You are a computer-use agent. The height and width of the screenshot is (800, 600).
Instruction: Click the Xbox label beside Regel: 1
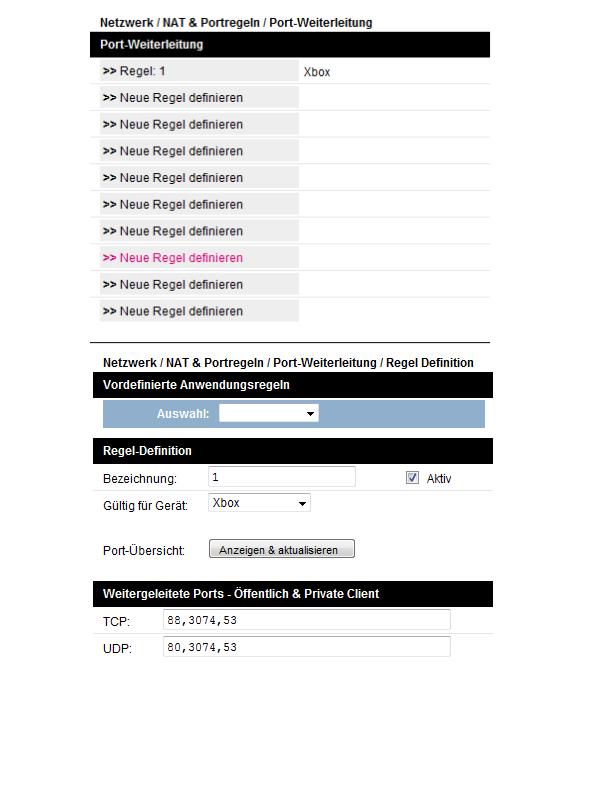point(317,72)
